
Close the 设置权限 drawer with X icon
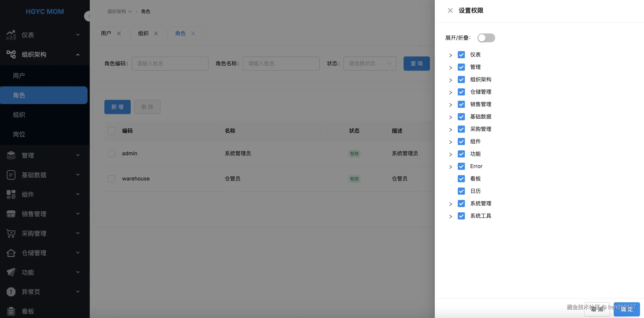[450, 10]
